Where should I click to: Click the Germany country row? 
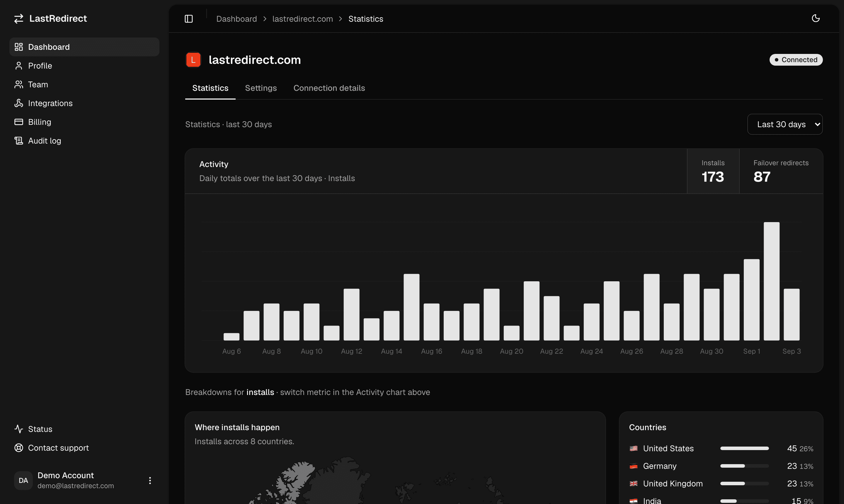pyautogui.click(x=721, y=466)
